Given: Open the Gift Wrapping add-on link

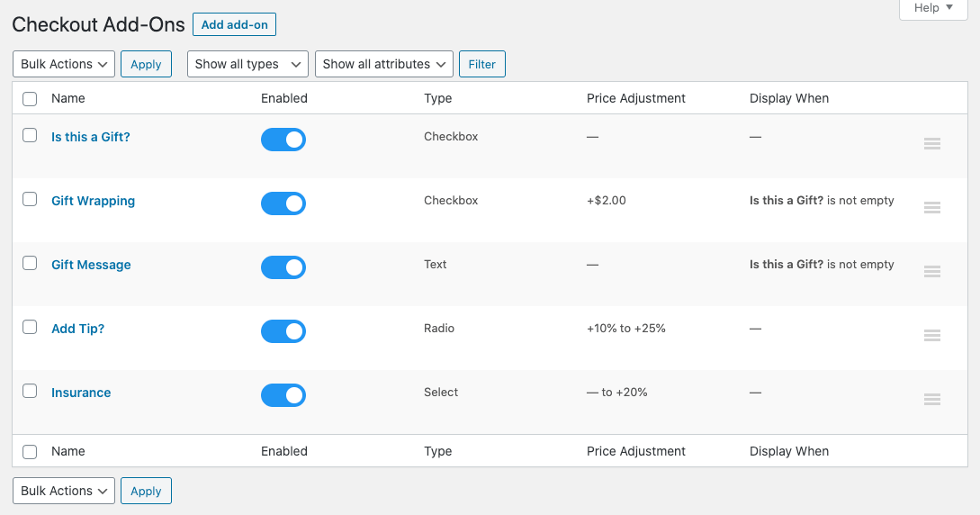Looking at the screenshot, I should (93, 201).
